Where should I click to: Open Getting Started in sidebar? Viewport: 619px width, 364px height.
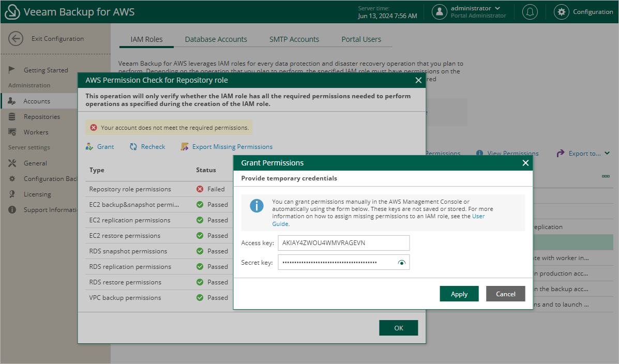tap(46, 70)
